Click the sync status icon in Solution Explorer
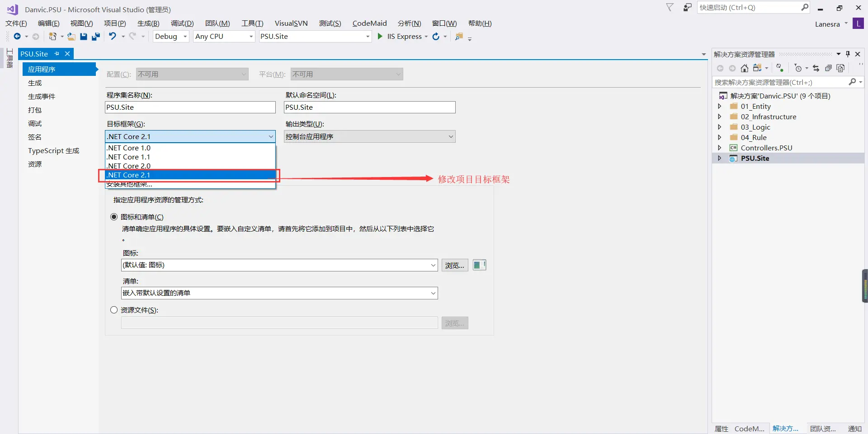 (780, 68)
